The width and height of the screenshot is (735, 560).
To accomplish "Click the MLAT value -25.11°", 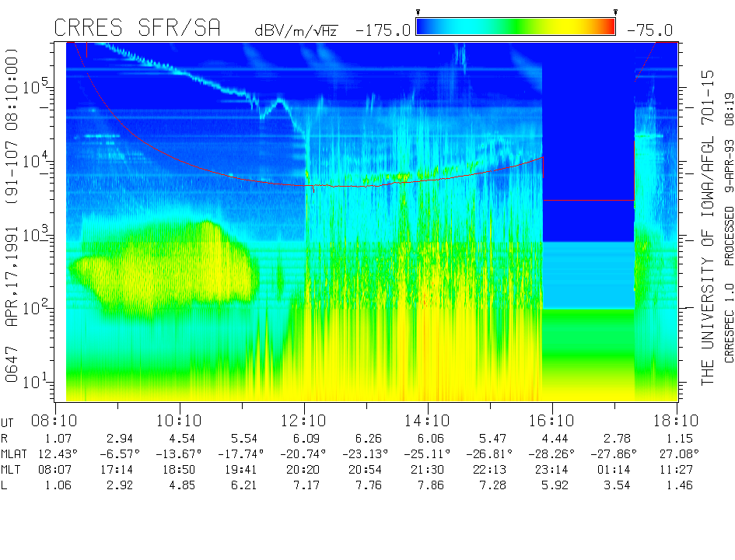I will pos(427,454).
